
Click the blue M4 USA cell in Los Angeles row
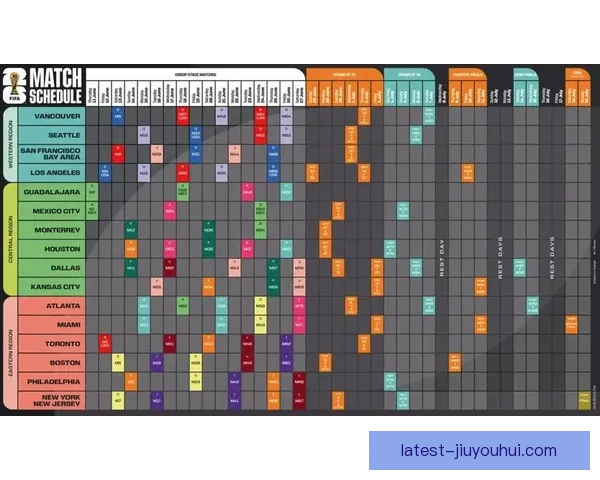105,173
